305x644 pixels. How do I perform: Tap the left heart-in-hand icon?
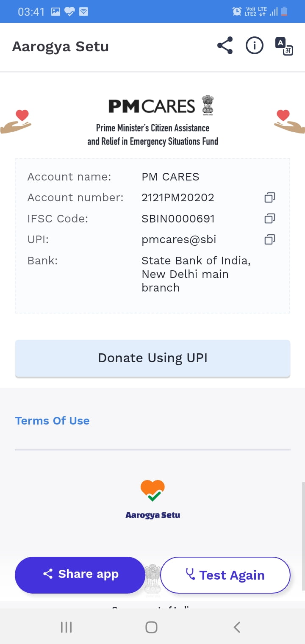coord(17,122)
